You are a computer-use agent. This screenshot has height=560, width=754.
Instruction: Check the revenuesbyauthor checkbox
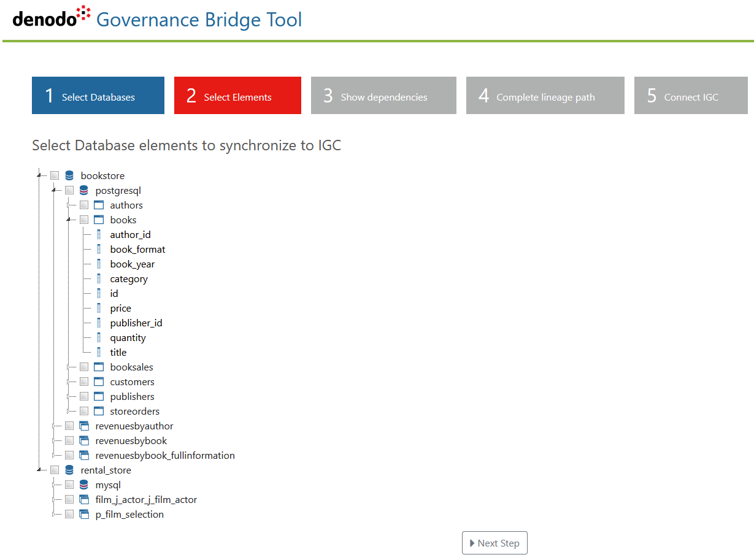[69, 426]
